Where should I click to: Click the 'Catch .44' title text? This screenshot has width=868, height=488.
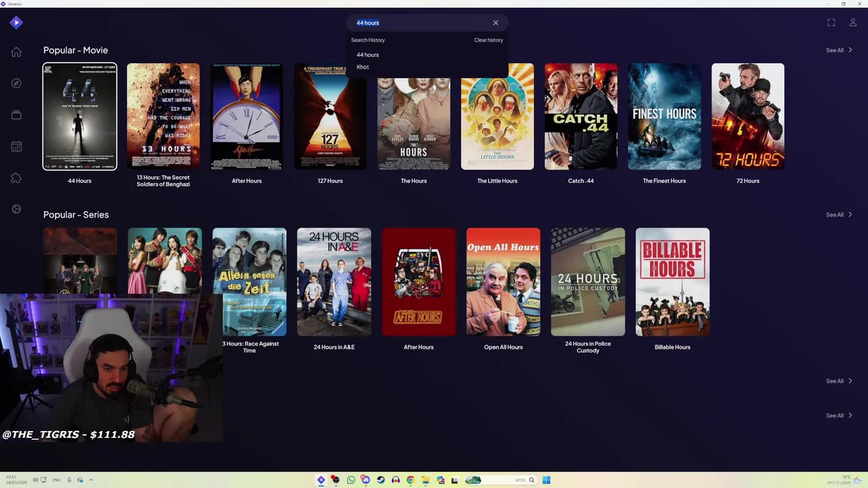point(581,181)
